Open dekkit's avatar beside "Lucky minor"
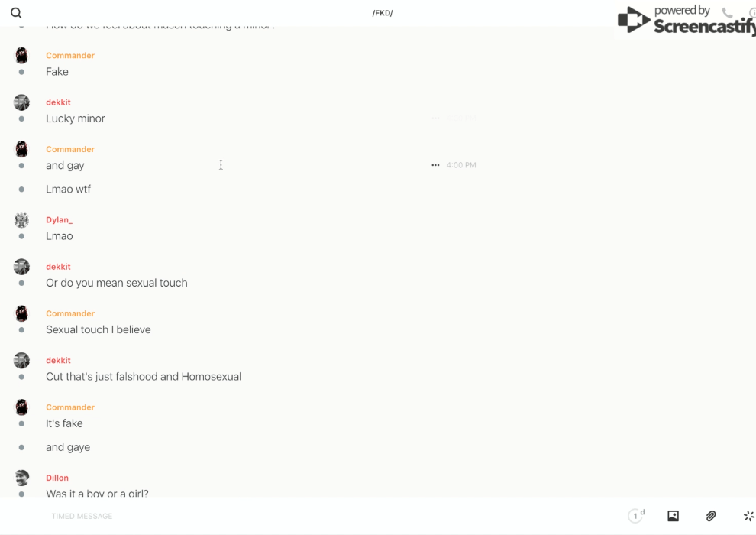The width and height of the screenshot is (756, 535). point(21,102)
